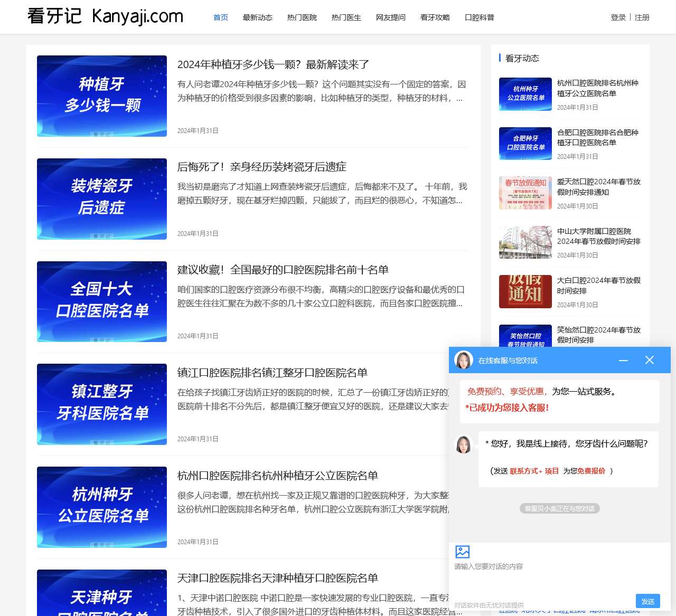Open article 后悔死了!亲身经历装烤瓷牙后遗症

[262, 167]
